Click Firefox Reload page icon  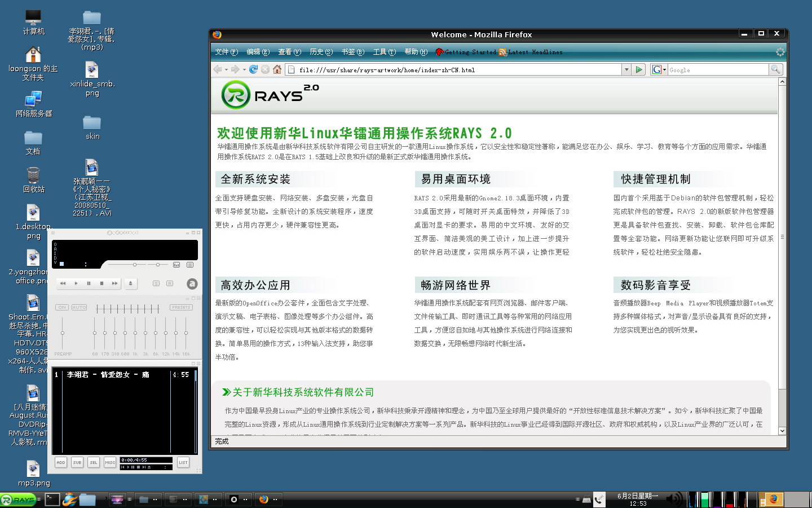(x=253, y=69)
